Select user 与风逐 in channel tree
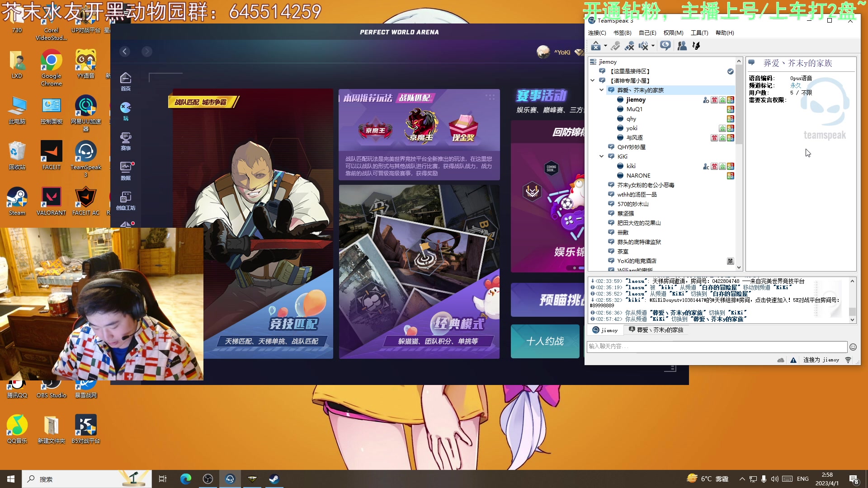The width and height of the screenshot is (868, 488). click(634, 138)
